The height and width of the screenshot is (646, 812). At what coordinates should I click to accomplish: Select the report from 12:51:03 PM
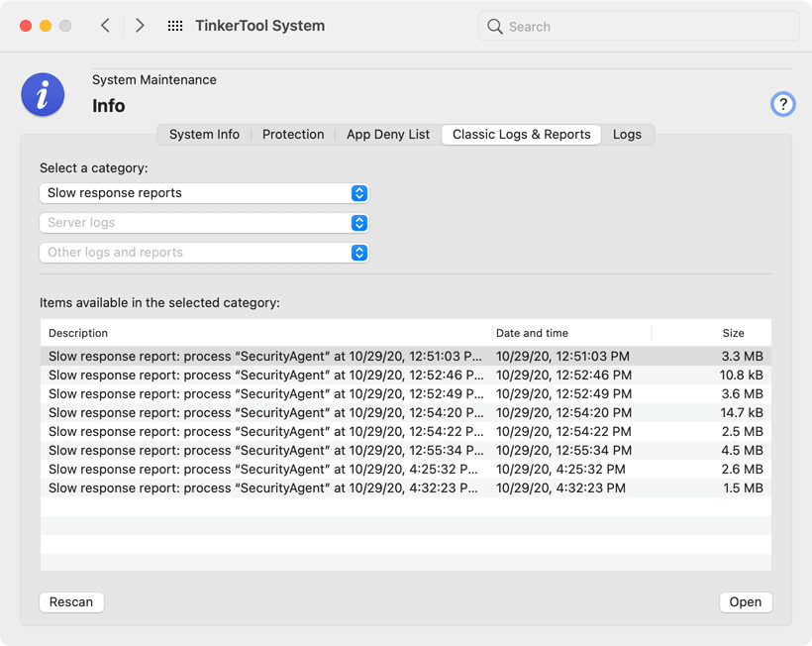(405, 357)
